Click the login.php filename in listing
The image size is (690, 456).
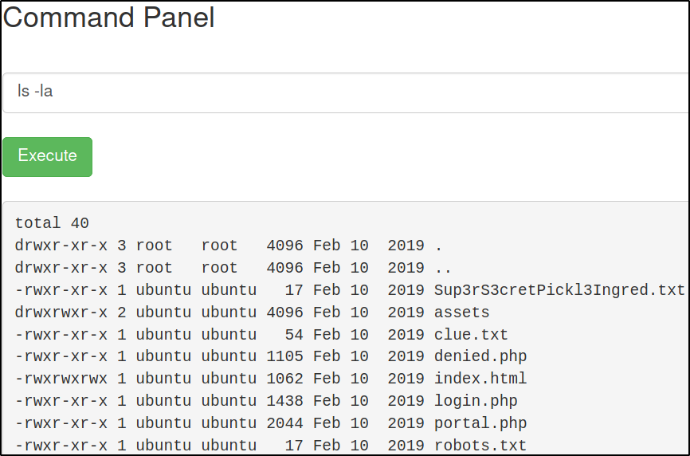click(x=475, y=401)
